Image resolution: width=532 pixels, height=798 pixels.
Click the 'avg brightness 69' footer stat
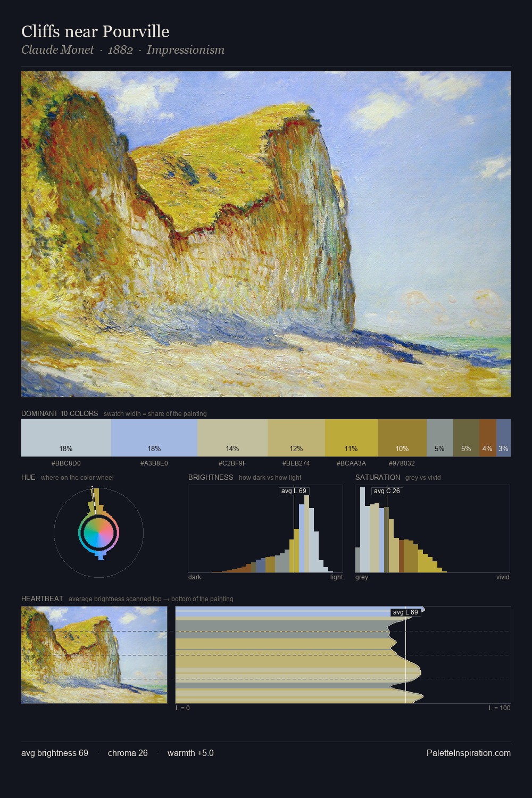click(x=55, y=753)
